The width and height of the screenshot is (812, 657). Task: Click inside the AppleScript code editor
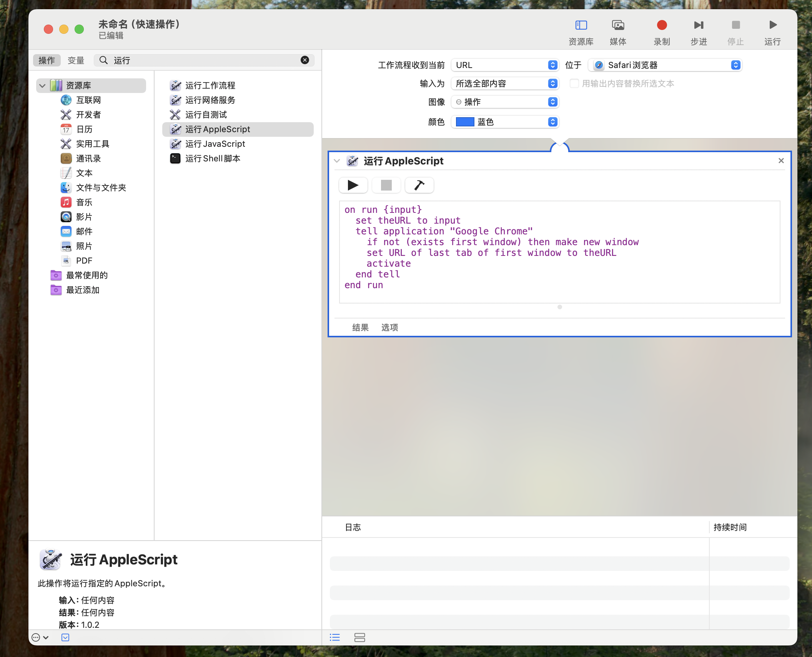559,252
